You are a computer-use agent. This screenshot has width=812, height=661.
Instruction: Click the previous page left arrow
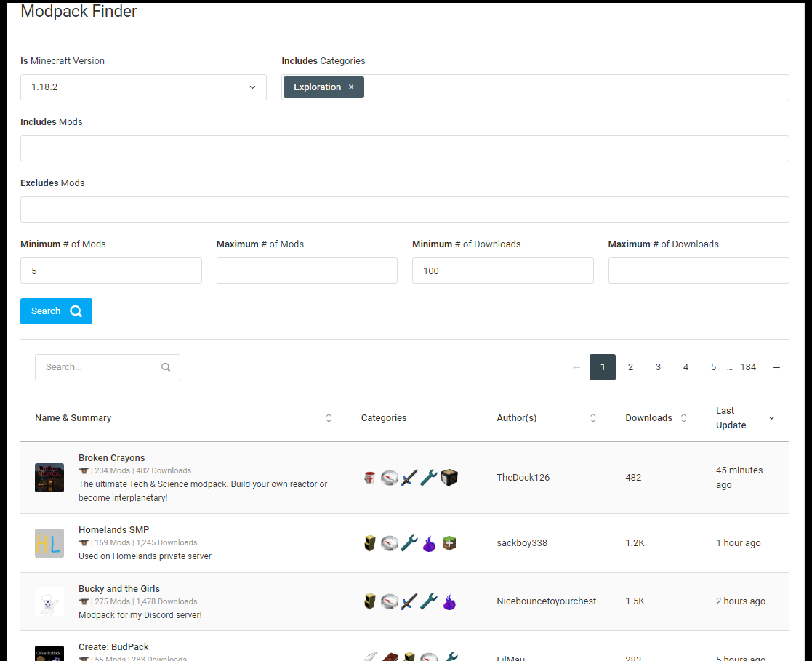click(x=576, y=367)
